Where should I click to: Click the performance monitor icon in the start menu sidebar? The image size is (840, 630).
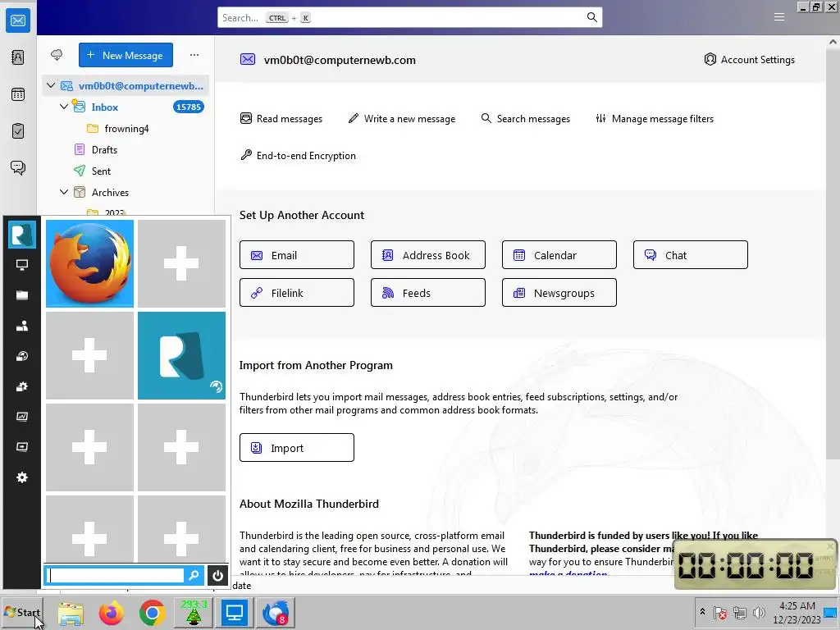[x=22, y=416]
